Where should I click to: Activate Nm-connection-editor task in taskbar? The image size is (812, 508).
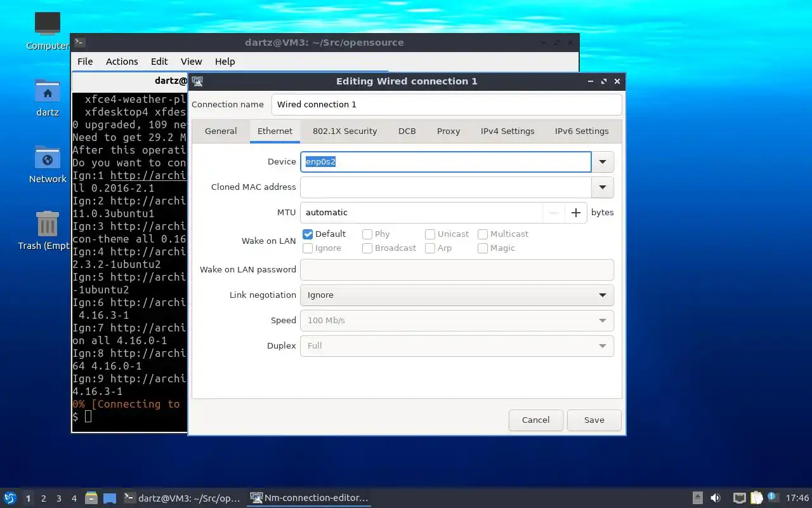coord(310,498)
